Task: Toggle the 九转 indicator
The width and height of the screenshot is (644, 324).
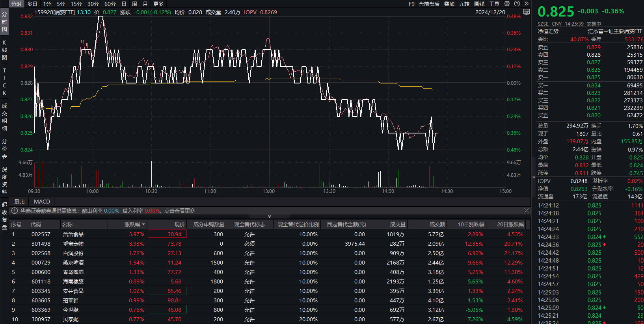Action: [x=464, y=4]
